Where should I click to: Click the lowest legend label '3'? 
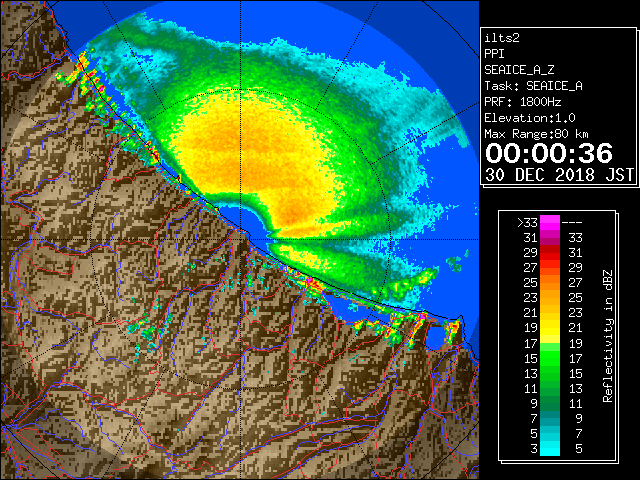533,449
